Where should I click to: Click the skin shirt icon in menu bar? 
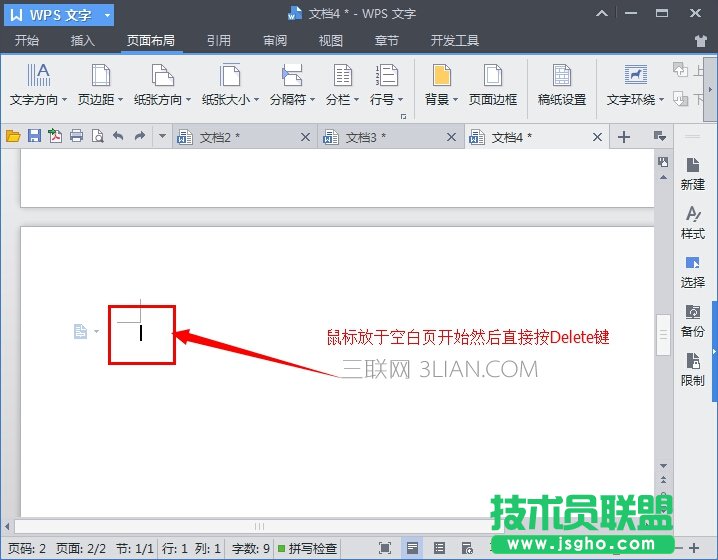coord(701,41)
